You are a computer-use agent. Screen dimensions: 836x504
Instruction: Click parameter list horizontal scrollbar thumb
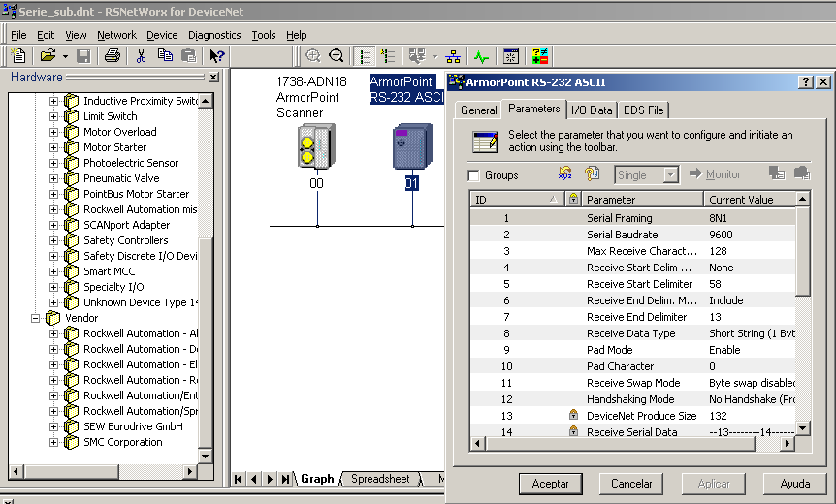(x=621, y=443)
